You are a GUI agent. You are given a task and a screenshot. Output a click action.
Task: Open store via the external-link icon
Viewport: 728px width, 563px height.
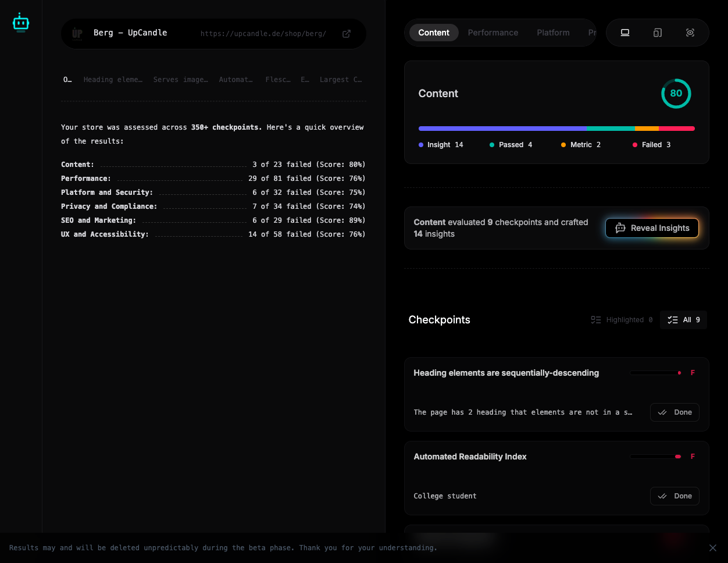346,34
